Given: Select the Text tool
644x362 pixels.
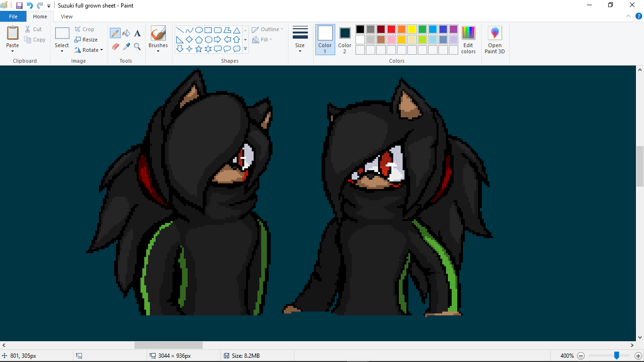Looking at the screenshot, I should point(137,33).
